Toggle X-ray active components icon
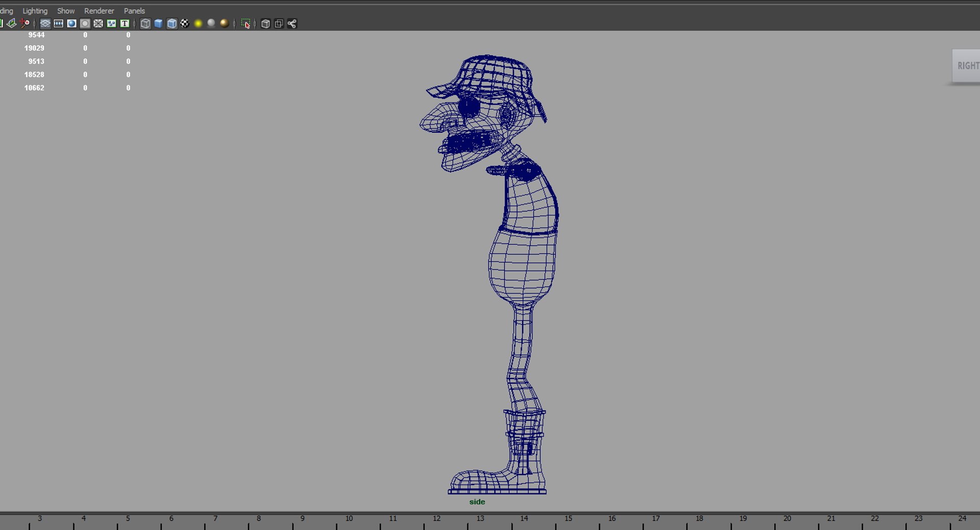 point(279,23)
